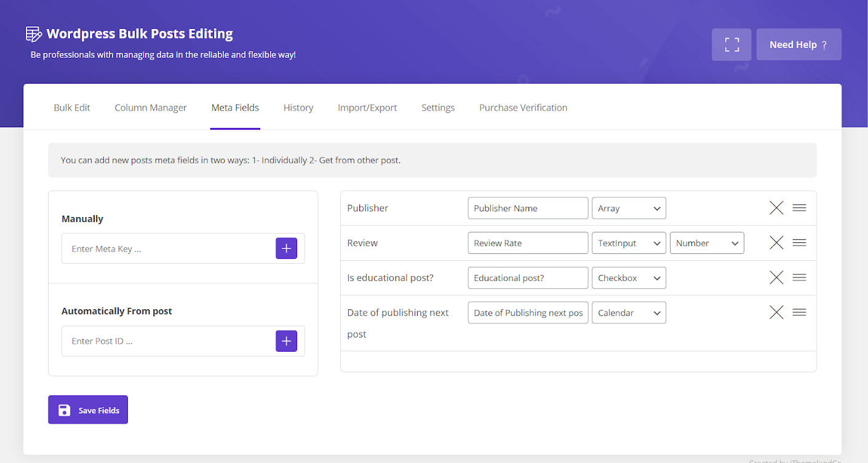This screenshot has height=463, width=868.
Task: Click the 'Automatically From post' heading
Action: coord(117,311)
